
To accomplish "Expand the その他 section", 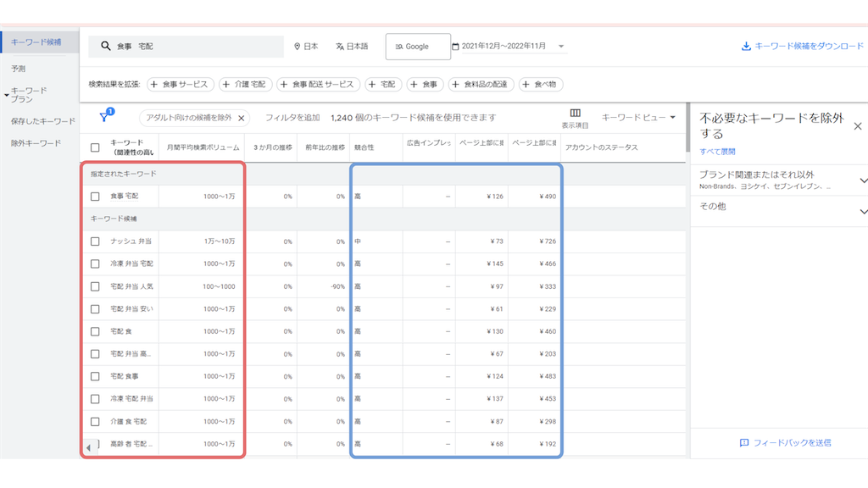I will point(862,211).
